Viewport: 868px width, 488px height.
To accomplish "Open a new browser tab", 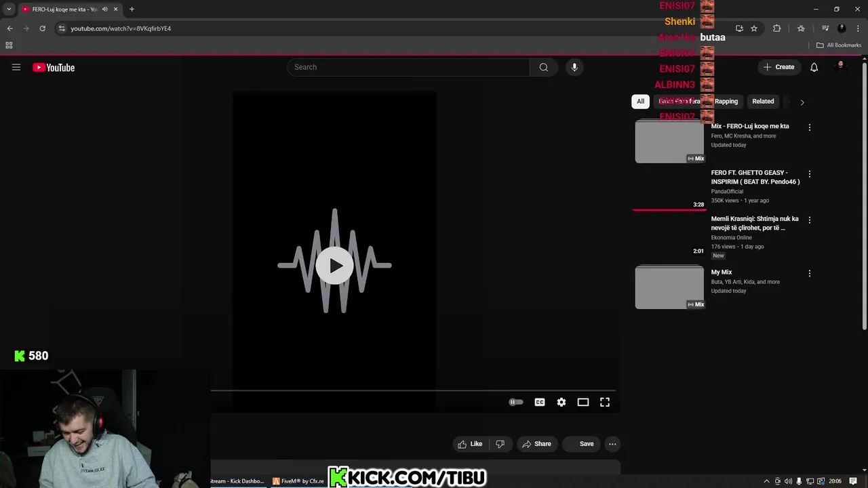I will click(132, 9).
